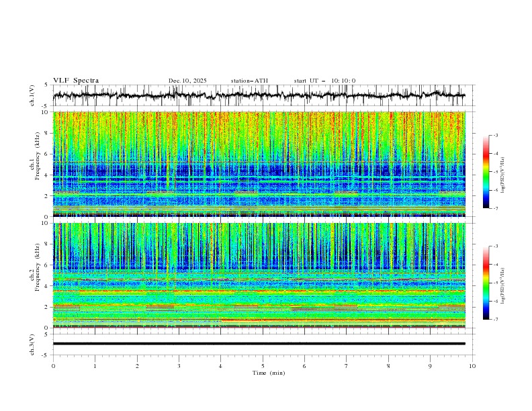Click the 'ch.3(V)' axis label
The image size is (532, 411).
(x=32, y=345)
